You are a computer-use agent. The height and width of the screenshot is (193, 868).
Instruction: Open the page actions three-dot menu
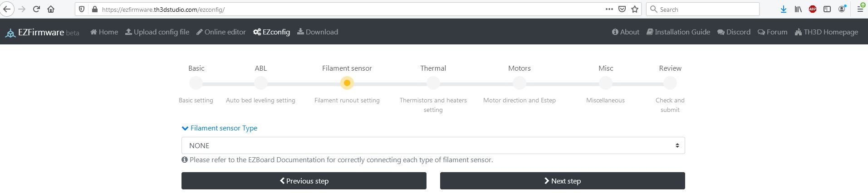tap(609, 9)
